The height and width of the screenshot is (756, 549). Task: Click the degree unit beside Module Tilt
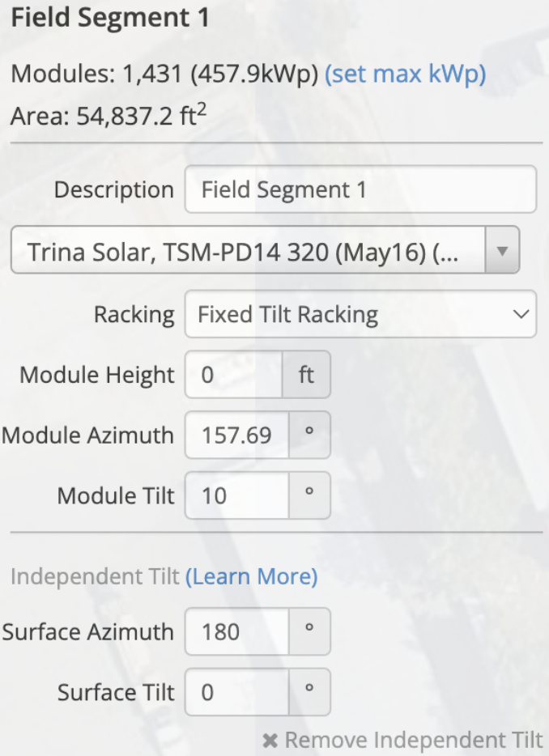[x=309, y=495]
